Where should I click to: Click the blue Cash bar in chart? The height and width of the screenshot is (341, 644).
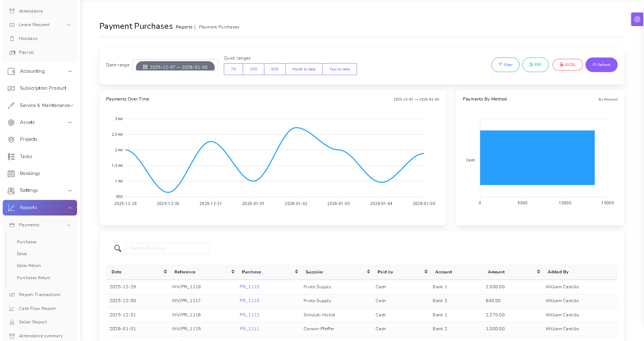click(x=537, y=158)
